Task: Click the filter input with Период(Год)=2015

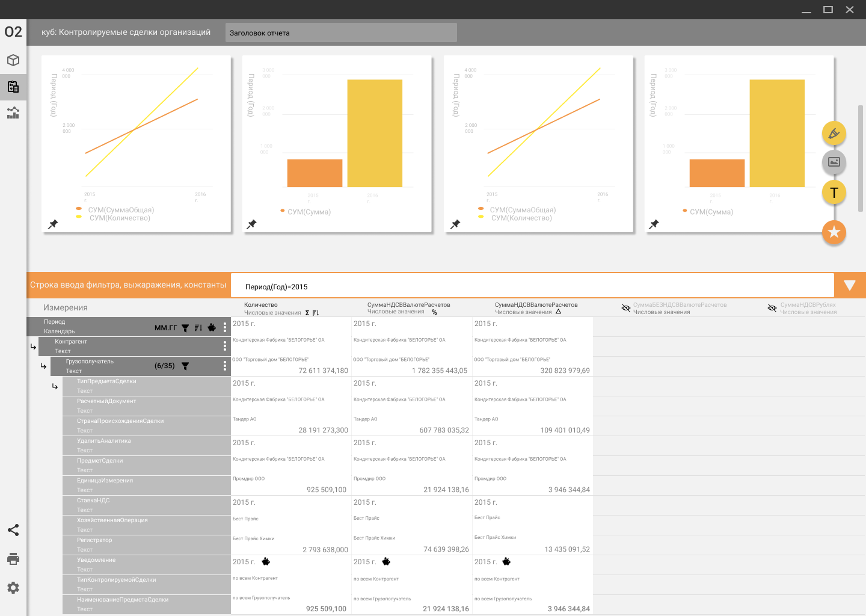Action: (532, 286)
